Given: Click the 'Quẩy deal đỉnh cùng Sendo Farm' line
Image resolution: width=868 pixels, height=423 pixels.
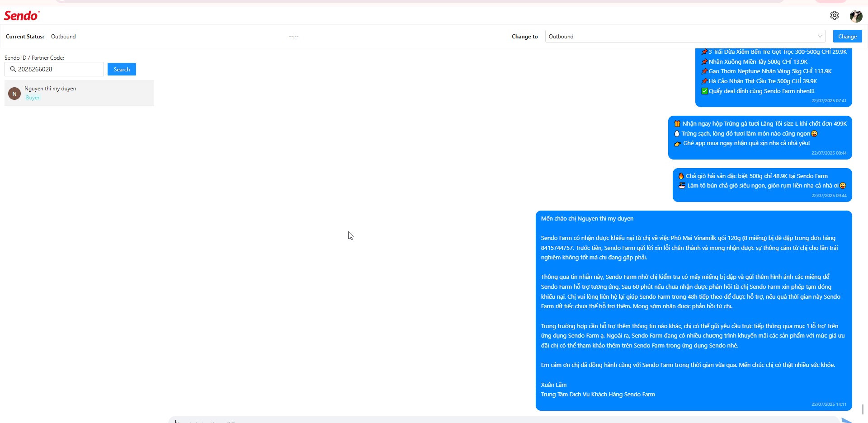Looking at the screenshot, I should [758, 91].
